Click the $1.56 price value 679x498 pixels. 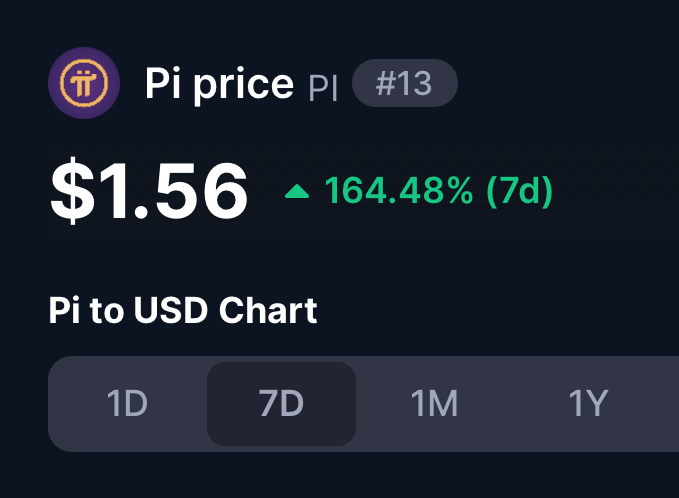(149, 191)
